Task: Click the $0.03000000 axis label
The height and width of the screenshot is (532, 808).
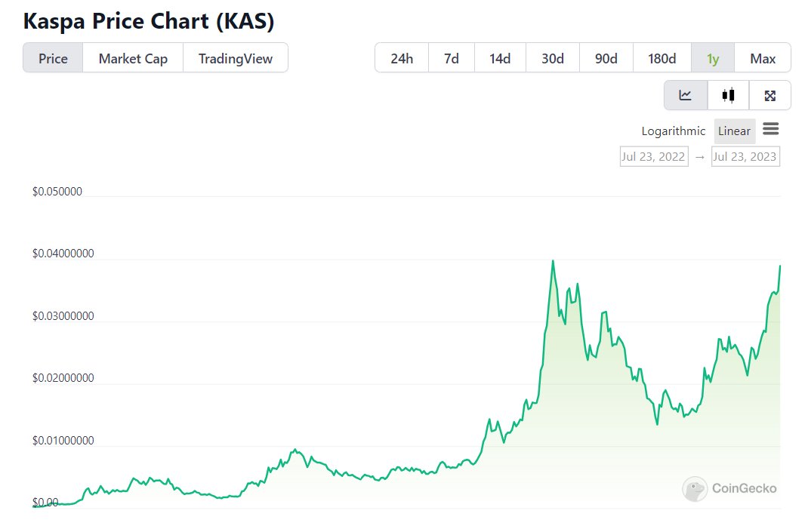Action: 63,315
